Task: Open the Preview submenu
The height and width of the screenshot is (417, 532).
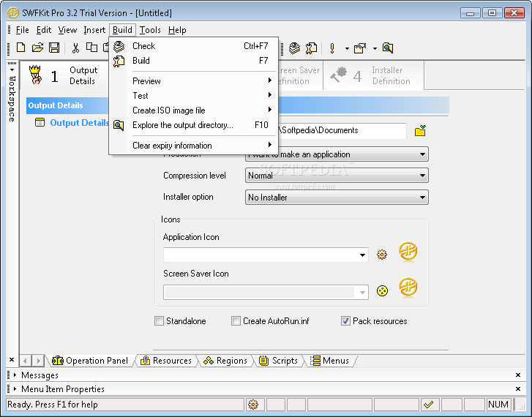Action: [193, 80]
